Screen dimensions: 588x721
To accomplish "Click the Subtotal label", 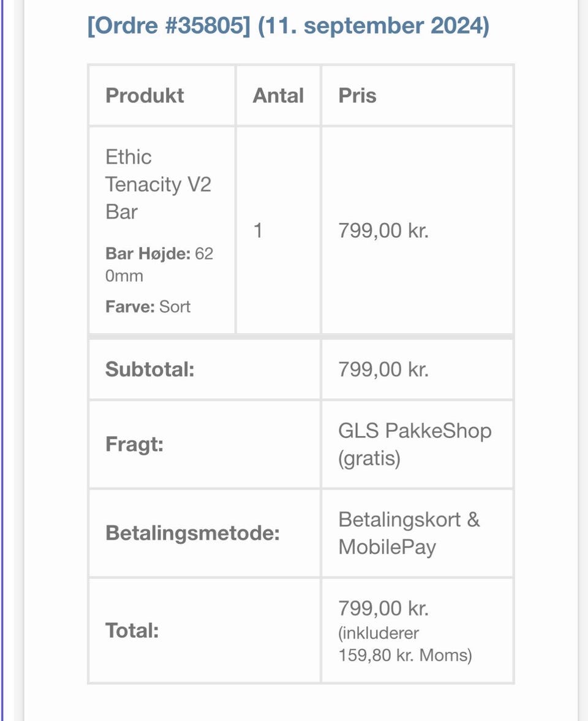I will 149,369.
